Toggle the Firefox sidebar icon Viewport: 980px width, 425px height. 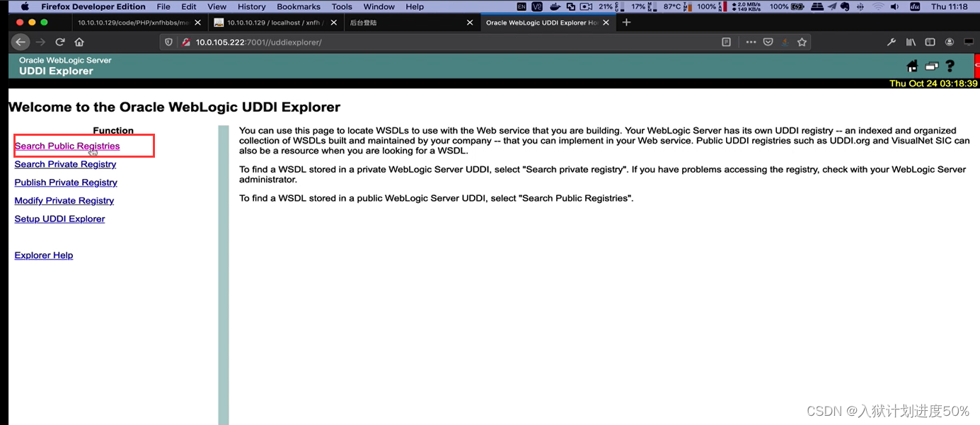(x=930, y=42)
